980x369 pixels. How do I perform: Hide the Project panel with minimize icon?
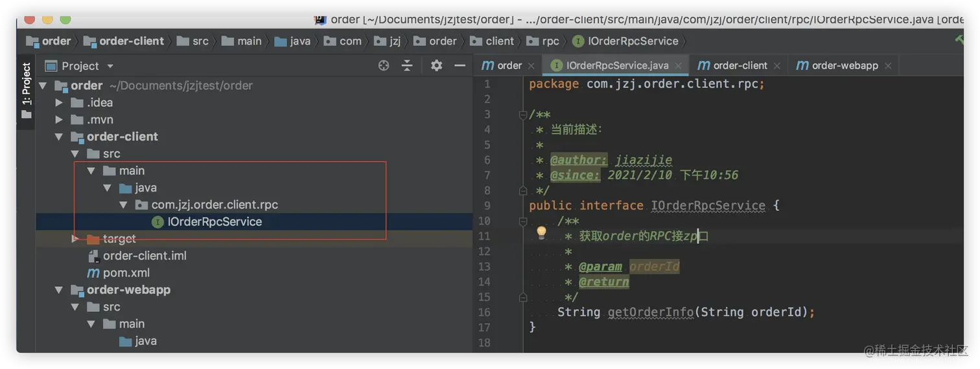pyautogui.click(x=460, y=65)
